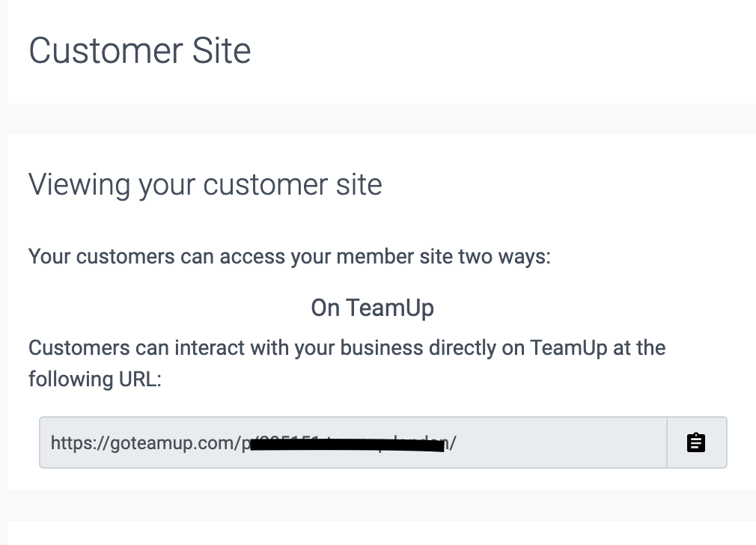Click inside the goteamup.com URL field
This screenshot has height=545, width=756.
[x=352, y=442]
